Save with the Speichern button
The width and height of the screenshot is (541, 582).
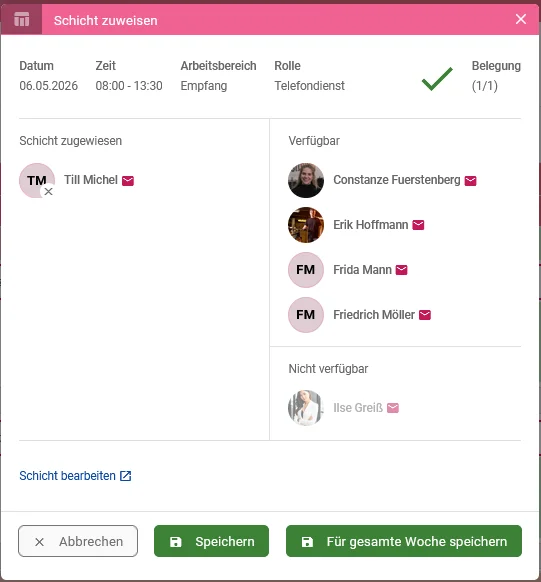coord(212,541)
